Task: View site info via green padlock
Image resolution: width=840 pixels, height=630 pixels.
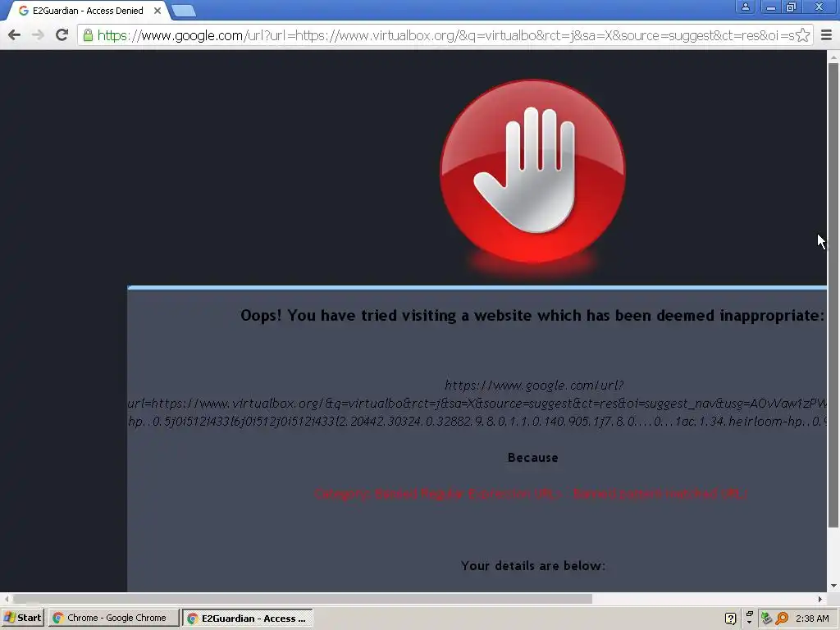Action: pyautogui.click(x=88, y=35)
